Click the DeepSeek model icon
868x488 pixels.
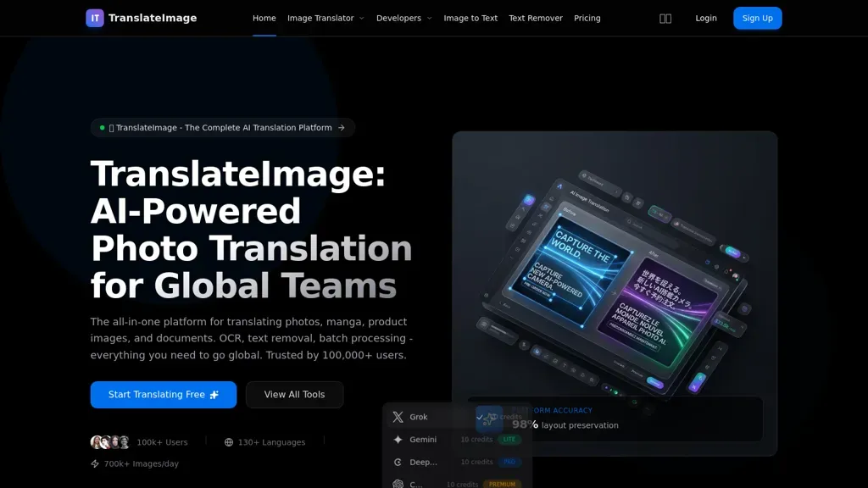(397, 462)
